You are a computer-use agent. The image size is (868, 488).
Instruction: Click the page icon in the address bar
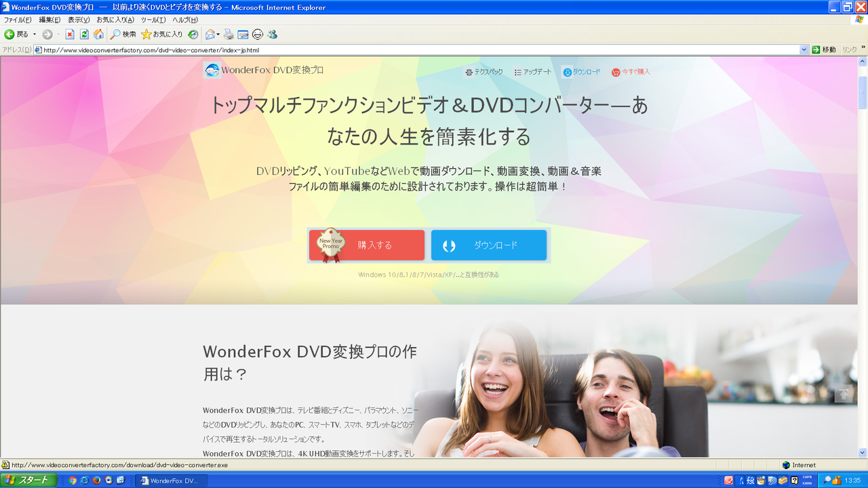tap(39, 50)
